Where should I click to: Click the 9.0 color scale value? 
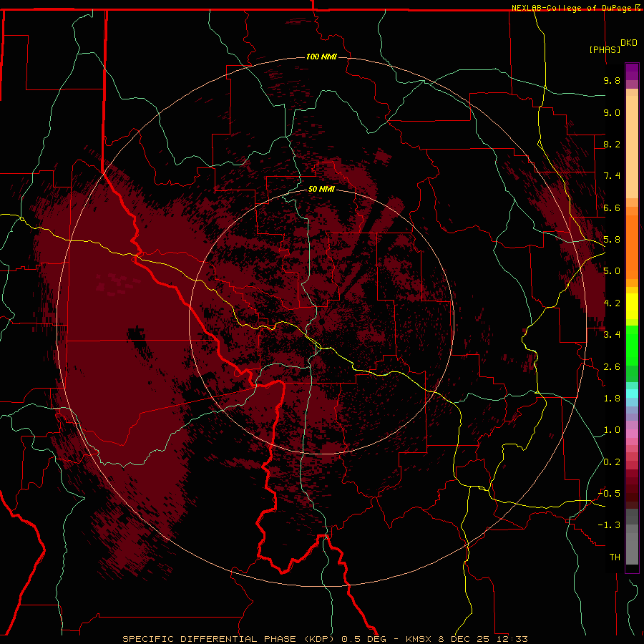coord(612,112)
